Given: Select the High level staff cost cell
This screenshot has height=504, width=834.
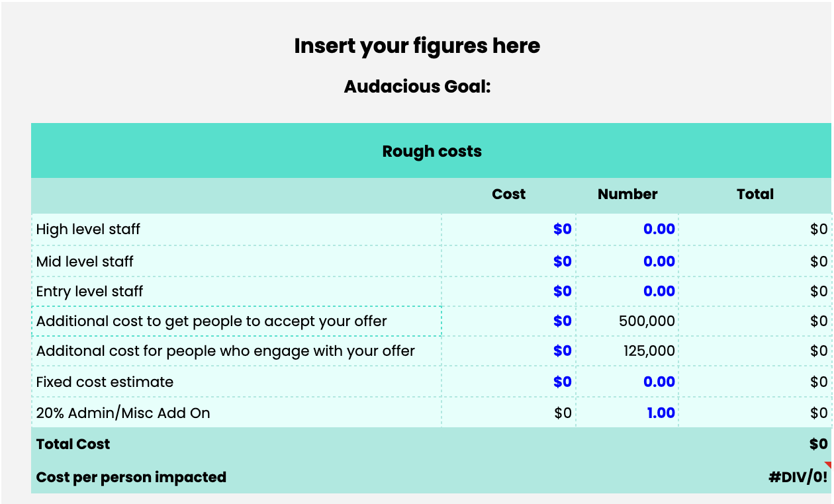Looking at the screenshot, I should pos(509,230).
